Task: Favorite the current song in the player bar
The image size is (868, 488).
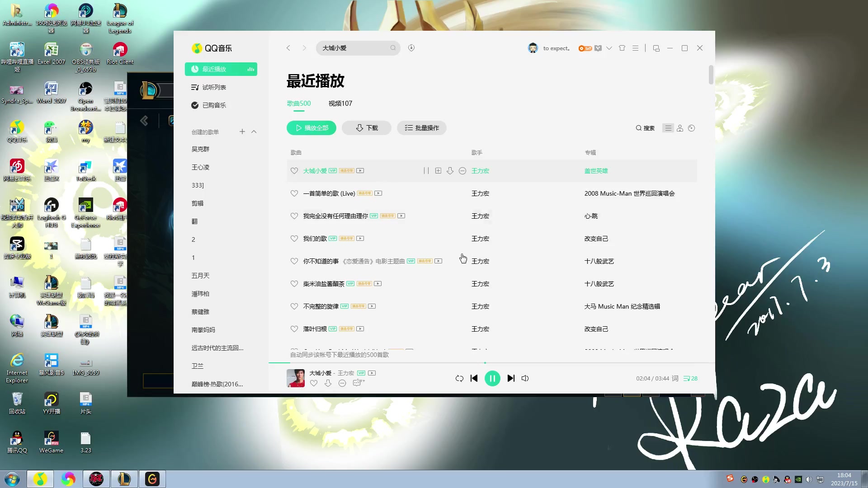Action: tap(314, 383)
